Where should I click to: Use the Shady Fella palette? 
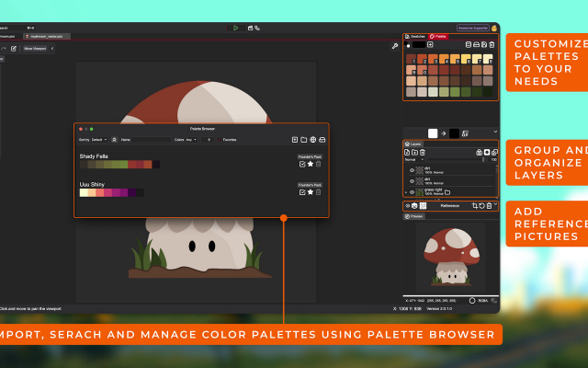click(x=302, y=164)
